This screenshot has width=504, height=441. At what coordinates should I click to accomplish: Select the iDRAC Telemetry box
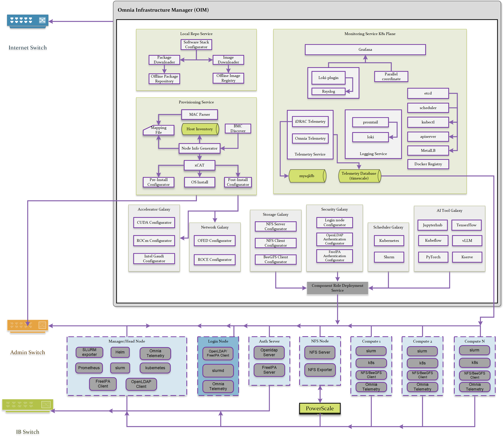[310, 122]
